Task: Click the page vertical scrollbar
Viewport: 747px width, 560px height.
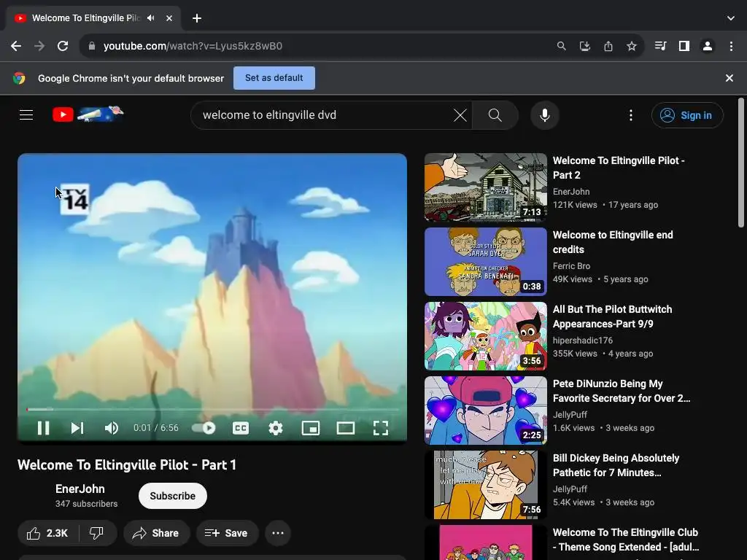Action: click(x=741, y=162)
